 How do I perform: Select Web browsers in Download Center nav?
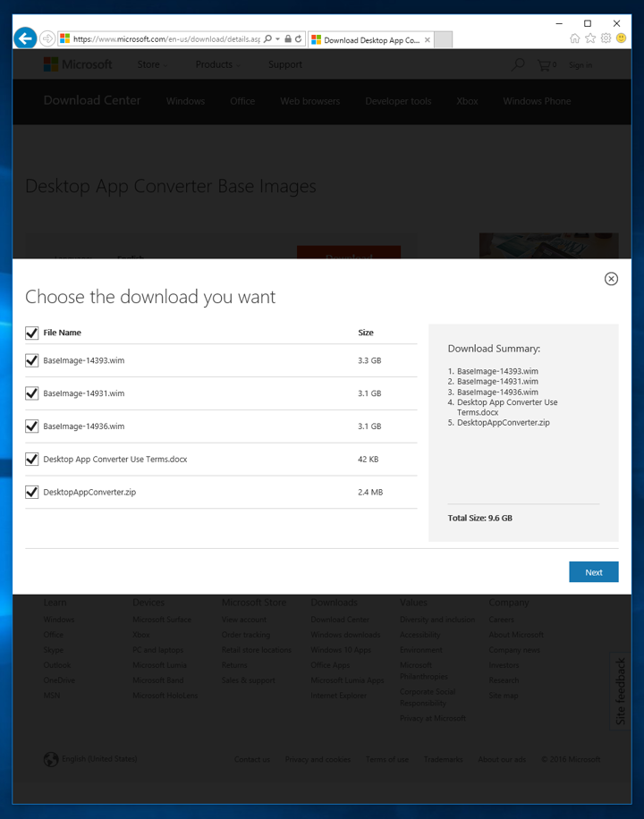coord(310,101)
